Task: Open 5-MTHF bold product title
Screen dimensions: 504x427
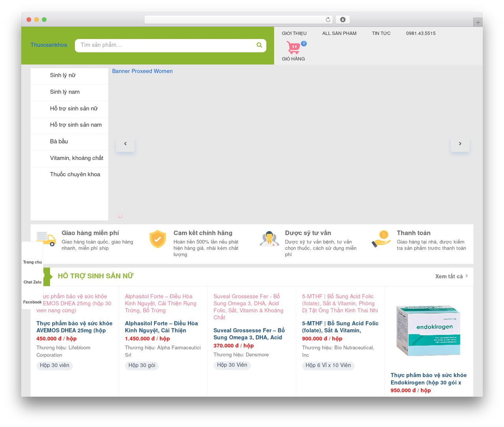Action: (340, 327)
